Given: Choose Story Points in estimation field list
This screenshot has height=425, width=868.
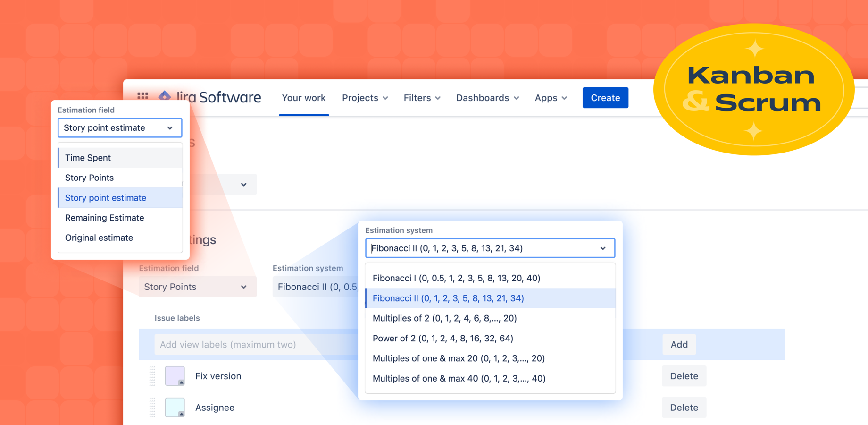Looking at the screenshot, I should (x=120, y=178).
